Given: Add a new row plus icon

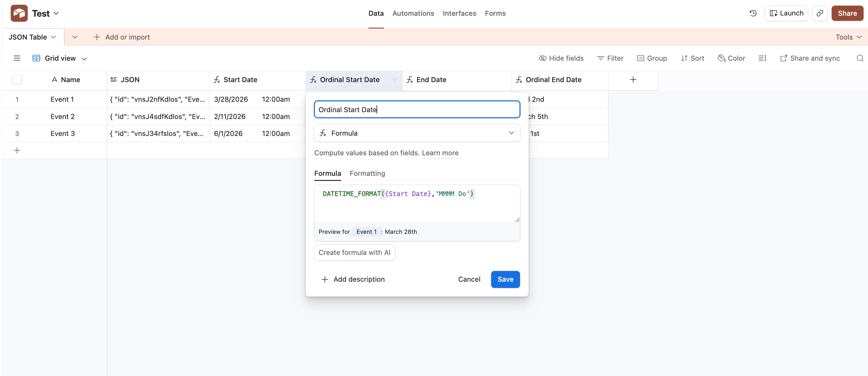Looking at the screenshot, I should [17, 151].
